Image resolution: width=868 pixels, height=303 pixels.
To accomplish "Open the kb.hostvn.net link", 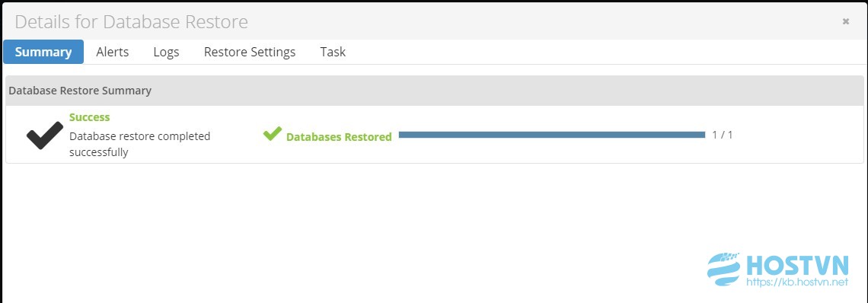I will click(x=797, y=282).
